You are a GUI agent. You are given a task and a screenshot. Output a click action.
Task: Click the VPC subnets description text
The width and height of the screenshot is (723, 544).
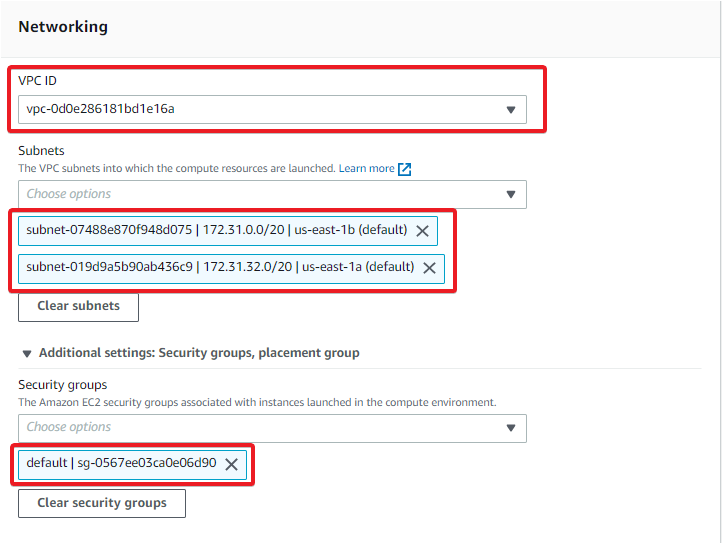(x=177, y=168)
